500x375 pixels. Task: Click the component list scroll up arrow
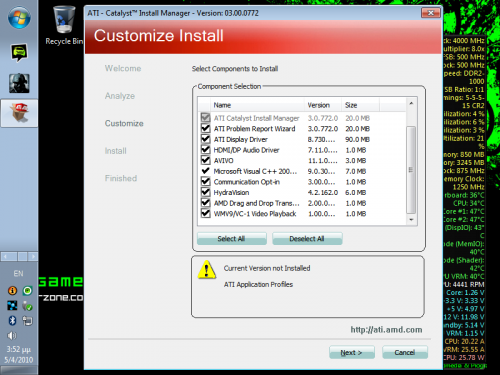point(411,103)
